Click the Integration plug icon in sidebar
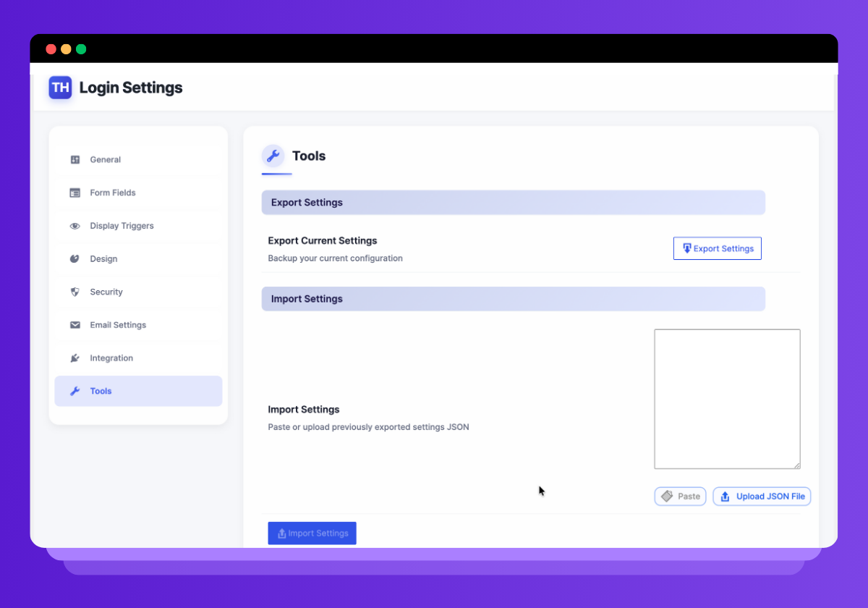Image resolution: width=868 pixels, height=608 pixels. pos(75,358)
